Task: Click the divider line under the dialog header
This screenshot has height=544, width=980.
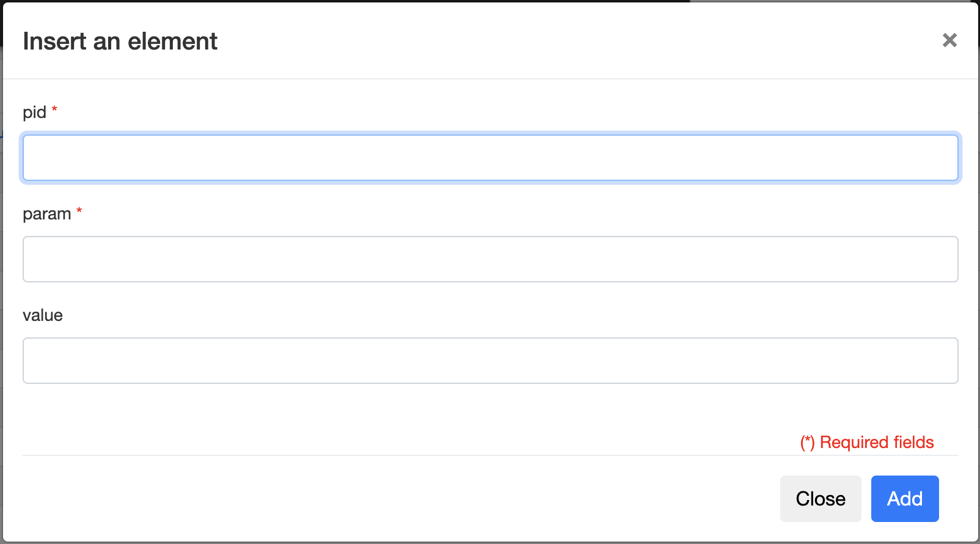Action: click(x=490, y=79)
